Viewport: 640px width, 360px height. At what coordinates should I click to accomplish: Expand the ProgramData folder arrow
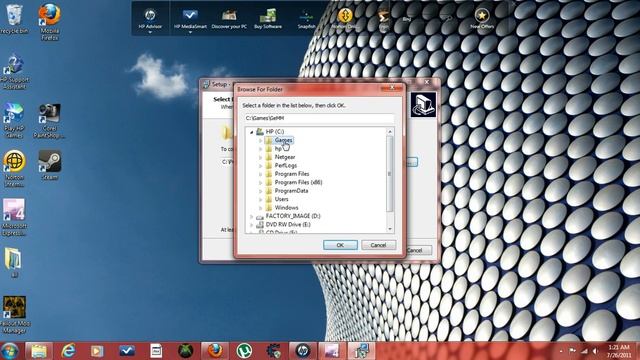260,191
